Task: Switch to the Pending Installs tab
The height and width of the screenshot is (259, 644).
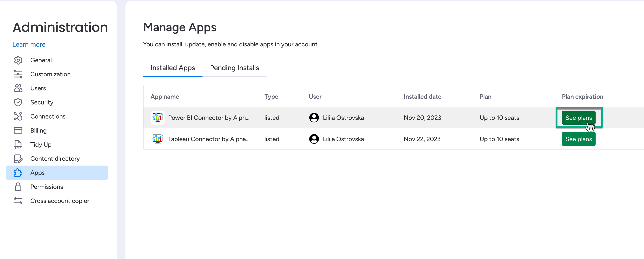Action: pos(234,68)
